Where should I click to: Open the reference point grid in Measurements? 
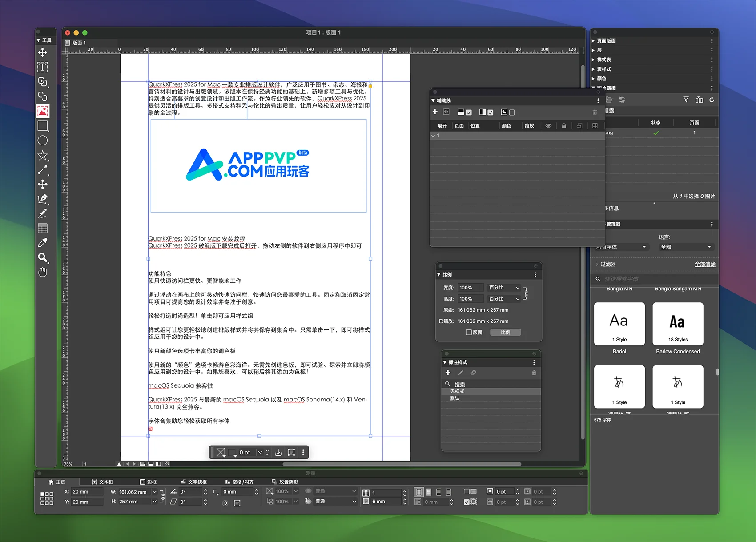tap(47, 498)
